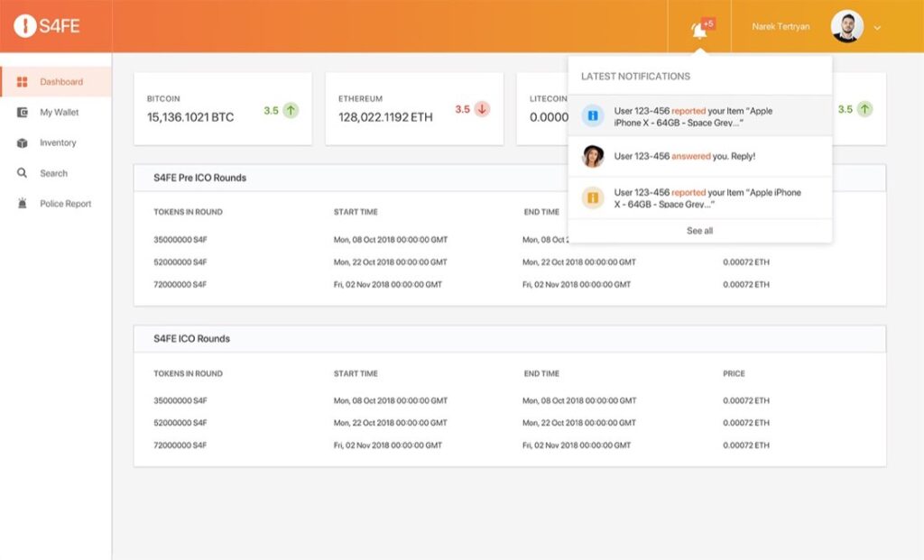Click the +5 notification badge

tap(708, 24)
